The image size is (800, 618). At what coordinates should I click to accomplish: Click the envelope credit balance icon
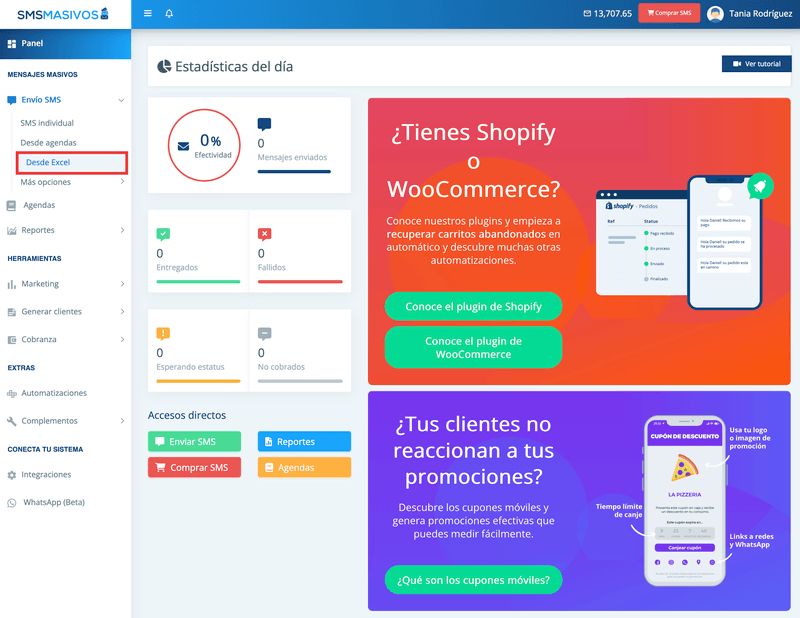click(x=587, y=13)
